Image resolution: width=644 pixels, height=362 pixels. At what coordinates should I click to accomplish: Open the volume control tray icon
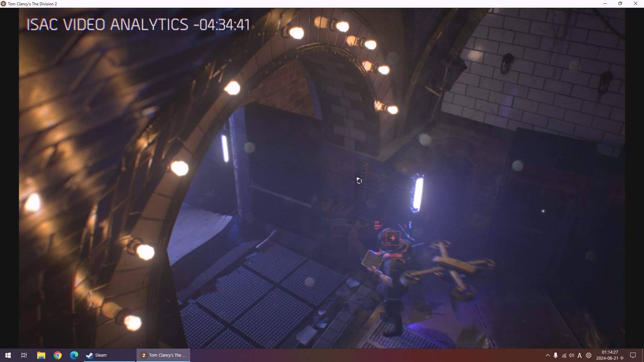[x=572, y=355]
